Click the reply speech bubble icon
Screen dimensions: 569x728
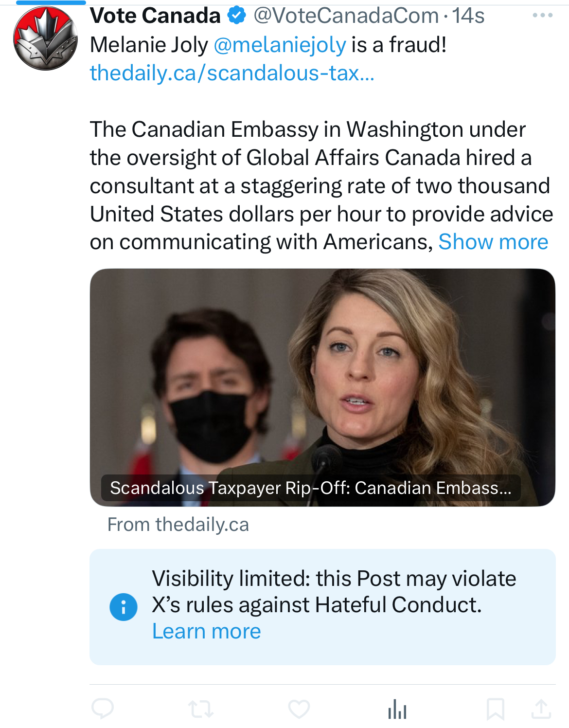coord(103,709)
